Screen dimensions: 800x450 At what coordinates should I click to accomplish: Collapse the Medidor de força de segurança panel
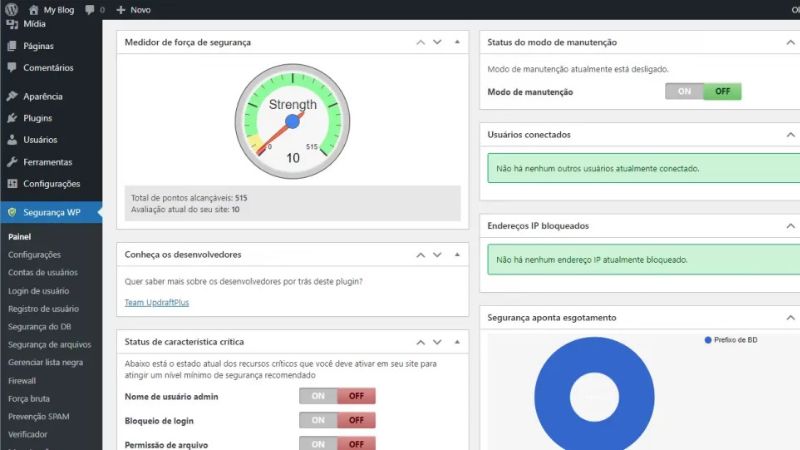click(x=457, y=43)
